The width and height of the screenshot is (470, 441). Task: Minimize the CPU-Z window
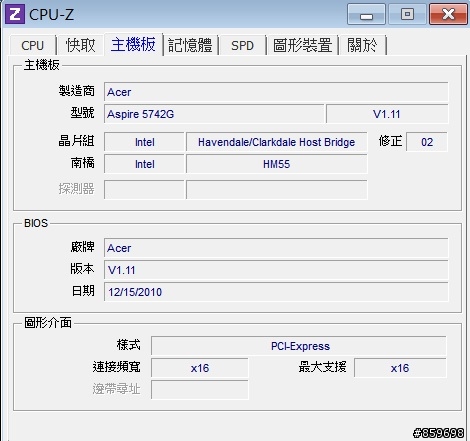[366, 14]
